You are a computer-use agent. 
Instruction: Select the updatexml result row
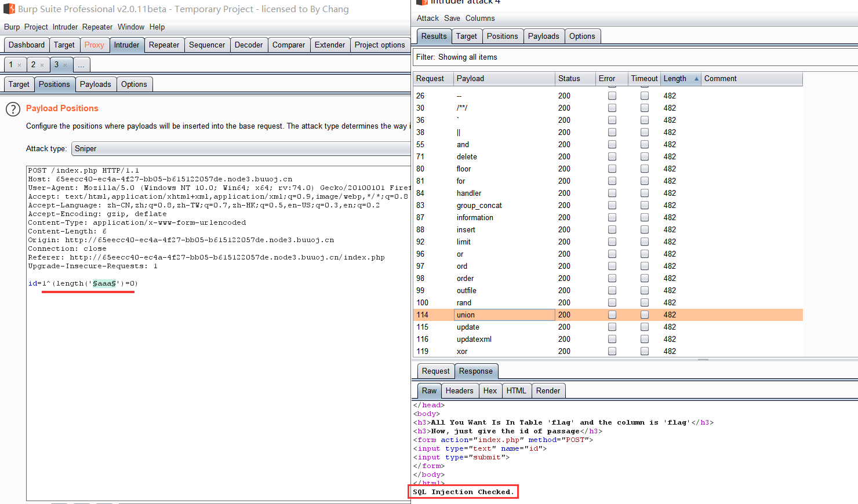pyautogui.click(x=608, y=339)
